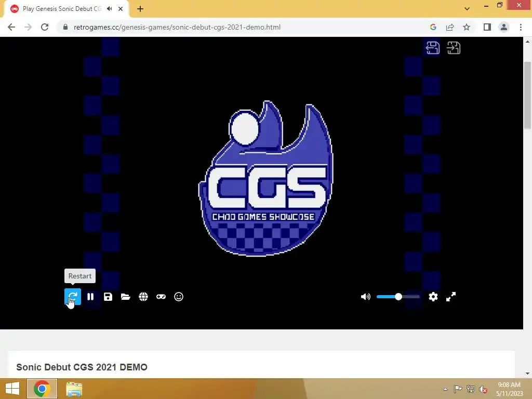Enter fullscreen mode in emulator
This screenshot has height=399, width=532.
(450, 297)
